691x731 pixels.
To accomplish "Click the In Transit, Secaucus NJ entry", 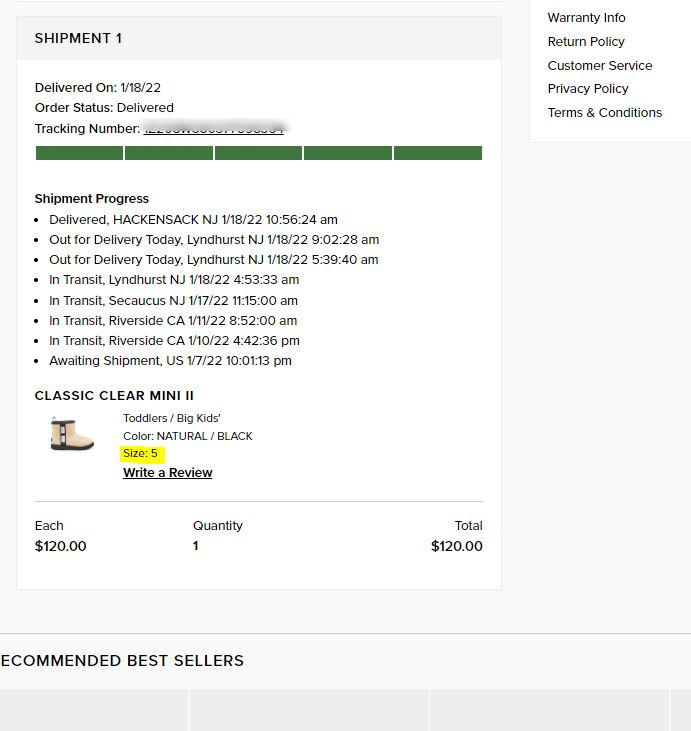I will coord(173,301).
